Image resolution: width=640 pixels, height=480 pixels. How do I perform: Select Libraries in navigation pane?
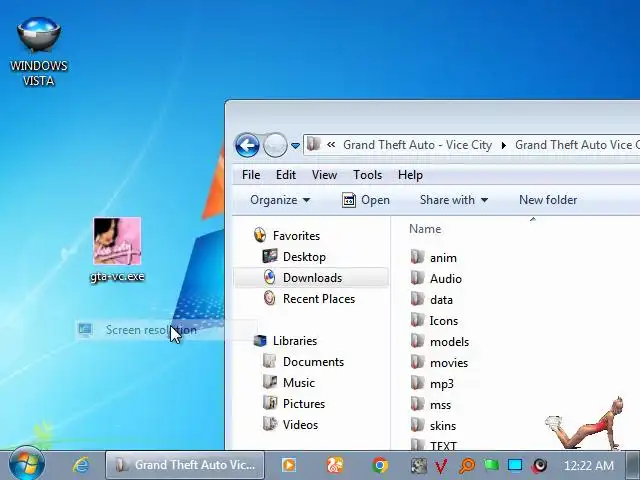point(295,341)
